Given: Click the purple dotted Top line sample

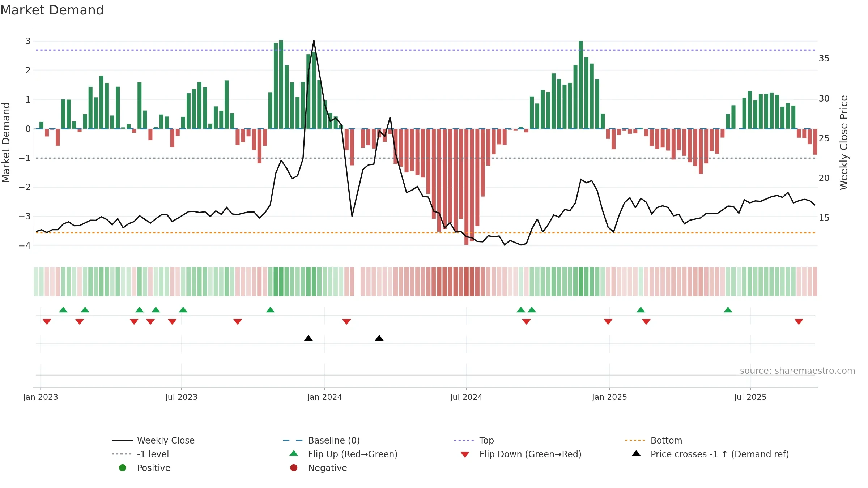Looking at the screenshot, I should (464, 440).
